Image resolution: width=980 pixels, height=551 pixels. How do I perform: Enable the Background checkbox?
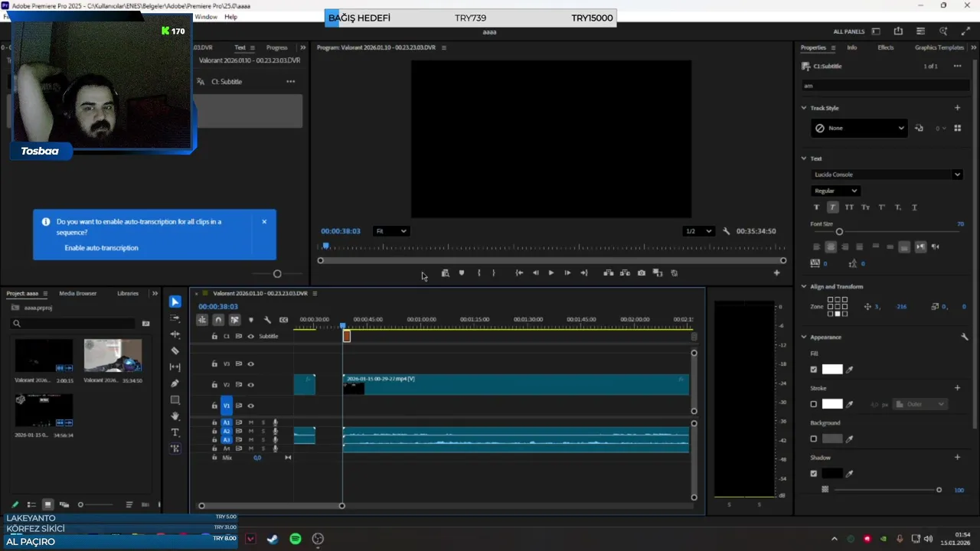click(814, 439)
